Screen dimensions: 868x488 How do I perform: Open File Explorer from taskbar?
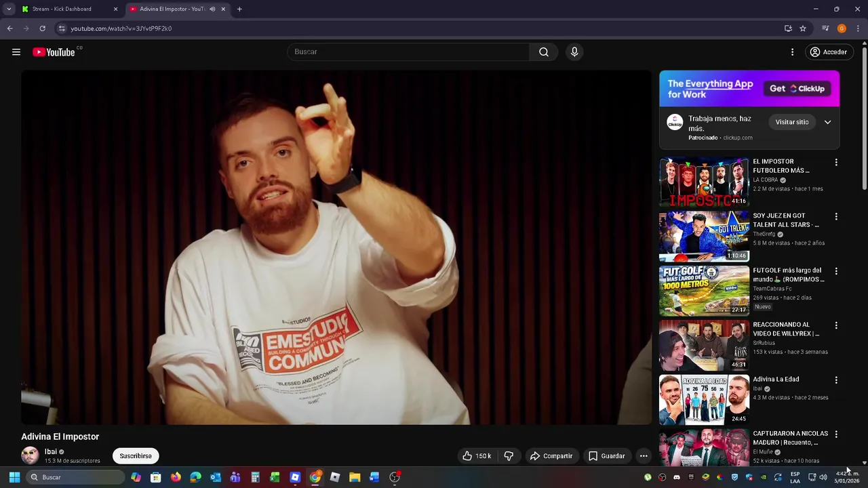pos(355,477)
